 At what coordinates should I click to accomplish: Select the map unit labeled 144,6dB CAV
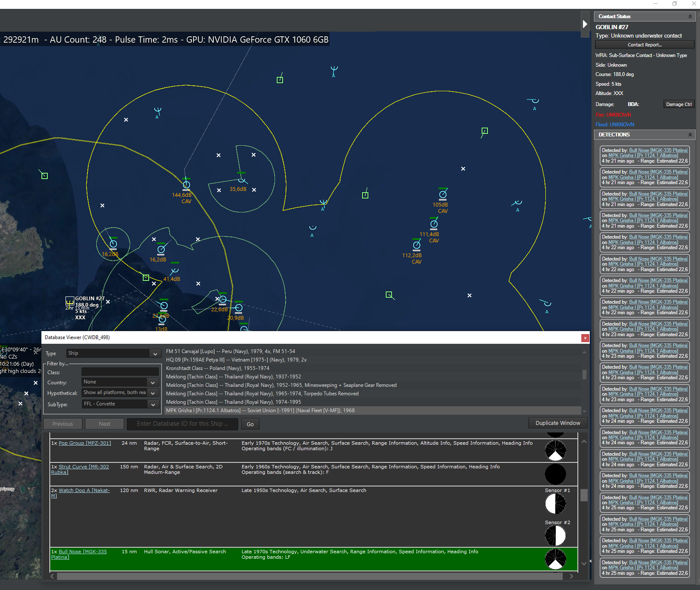[186, 185]
